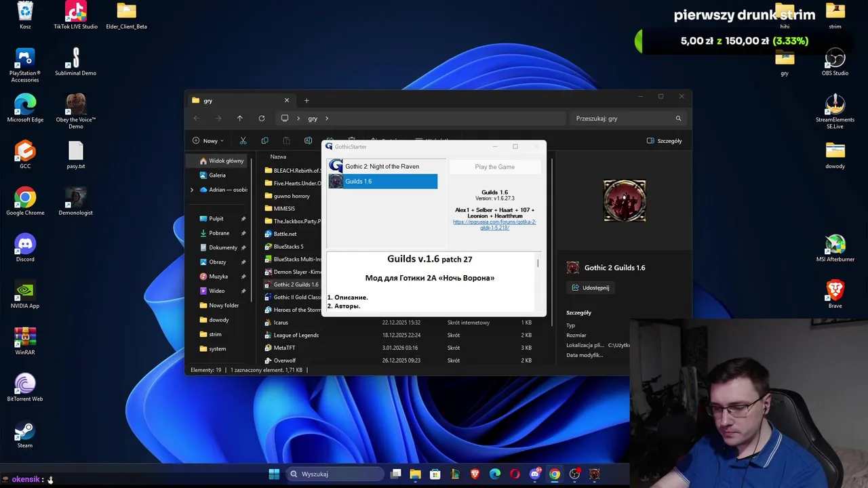The image size is (868, 488).
Task: Click Play the Game button in GothicStarter
Action: 495,167
